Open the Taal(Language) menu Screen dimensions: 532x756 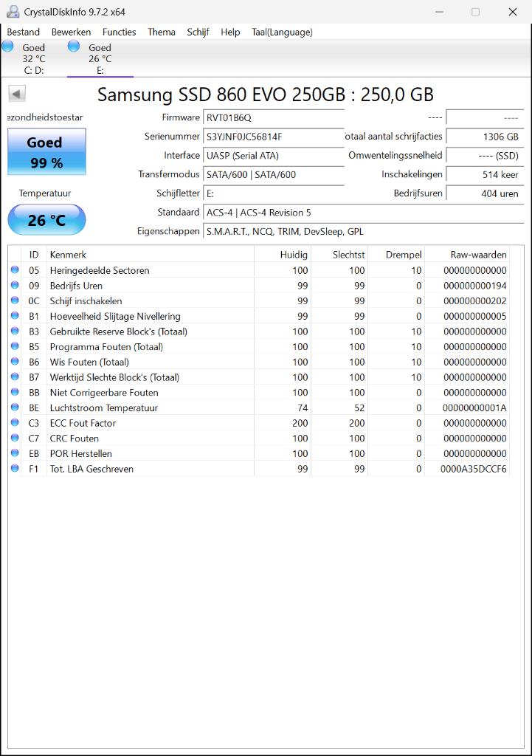pos(282,32)
